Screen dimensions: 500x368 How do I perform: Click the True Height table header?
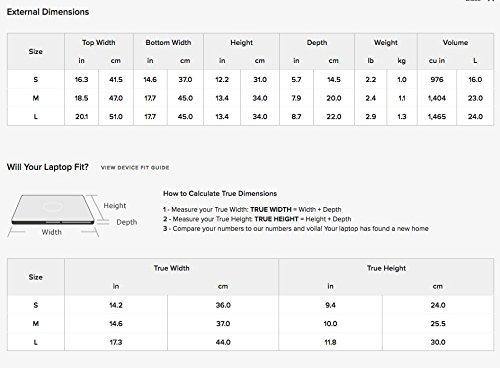coord(386,268)
